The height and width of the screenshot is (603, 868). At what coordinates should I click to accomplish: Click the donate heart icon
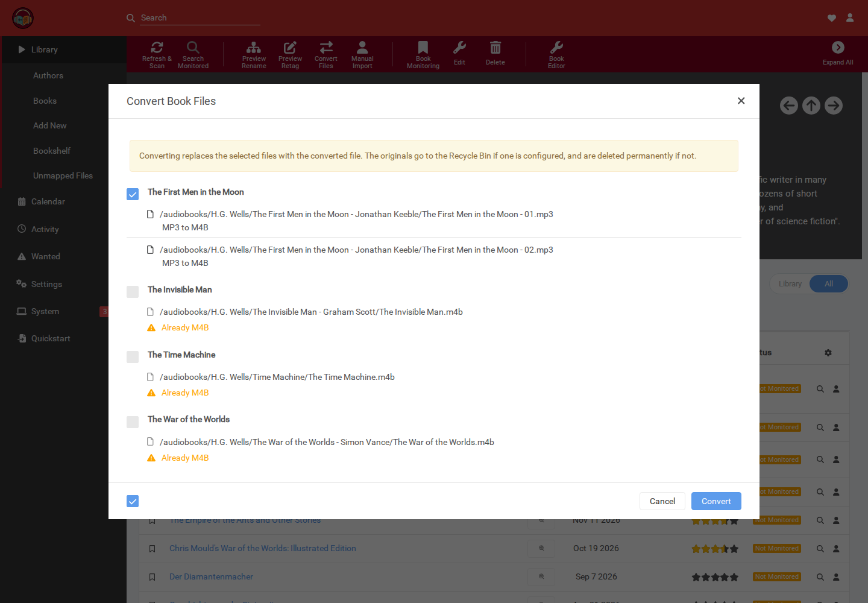coord(832,18)
